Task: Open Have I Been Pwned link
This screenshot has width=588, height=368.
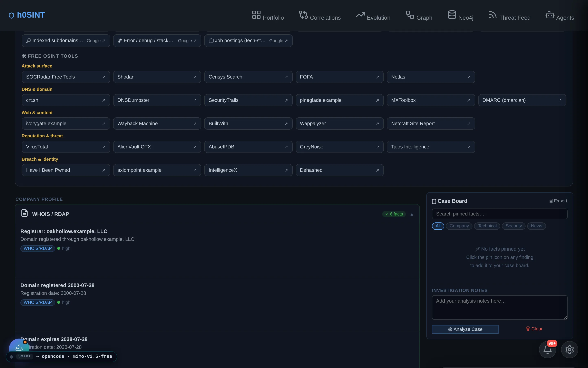Action: 66,170
